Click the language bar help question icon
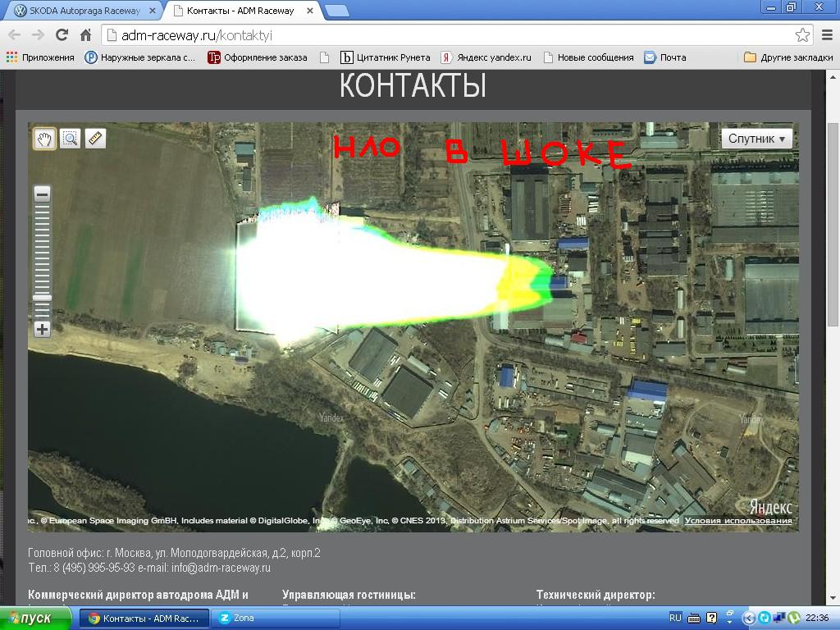Screen dimensions: 840x630 711,619
